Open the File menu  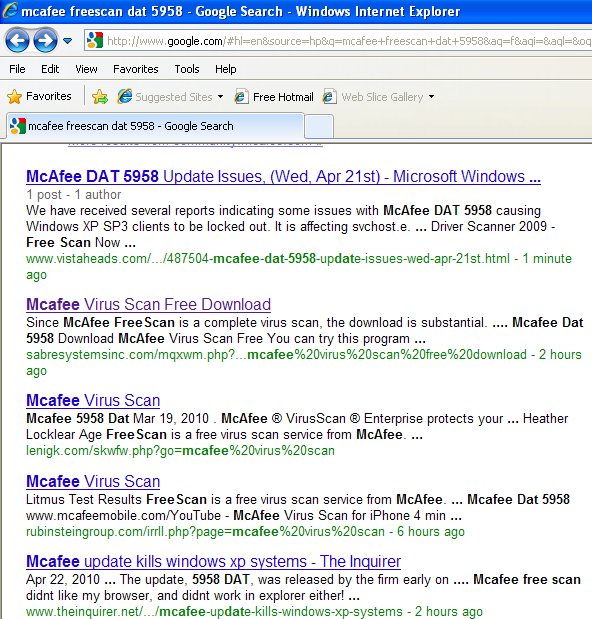[17, 69]
